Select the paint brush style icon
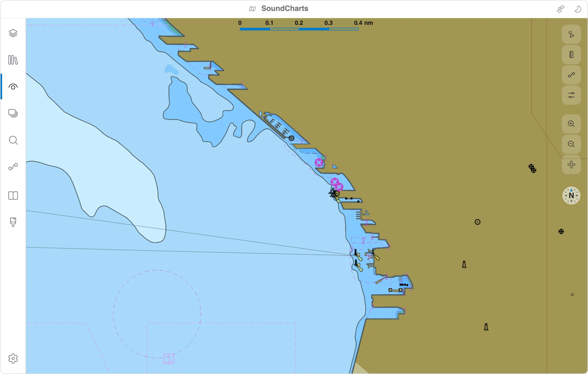Screen dimensions: 588x374 coord(13,222)
